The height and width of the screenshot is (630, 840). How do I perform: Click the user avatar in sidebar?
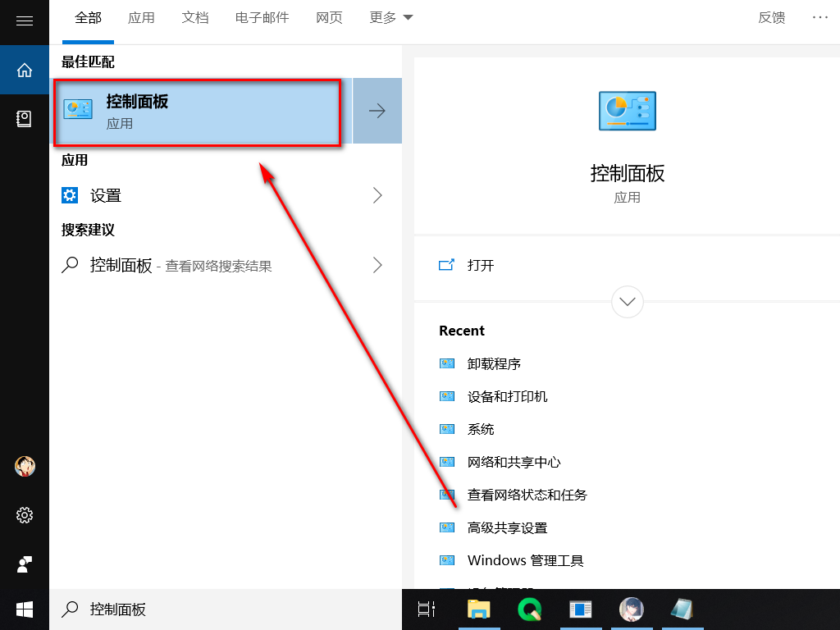click(x=25, y=466)
